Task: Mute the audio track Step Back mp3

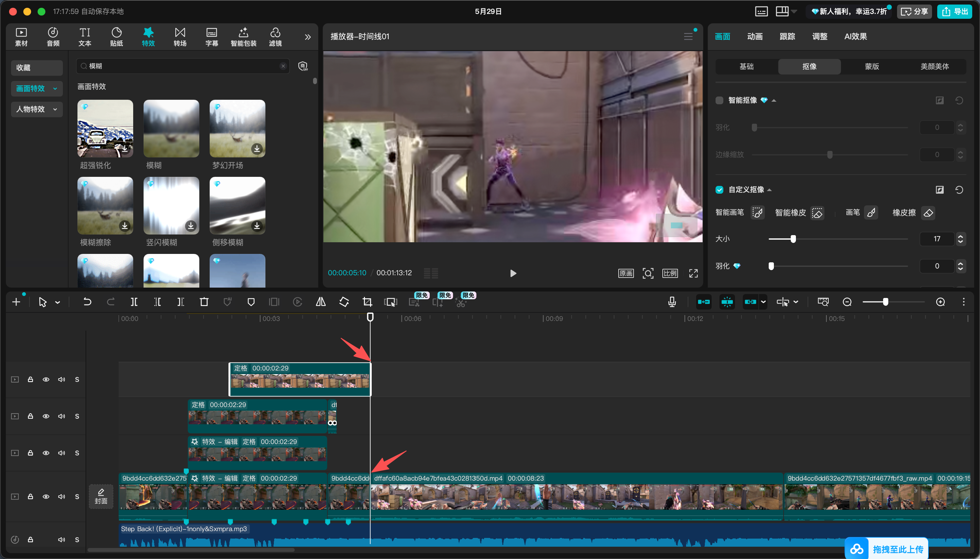Action: click(62, 540)
